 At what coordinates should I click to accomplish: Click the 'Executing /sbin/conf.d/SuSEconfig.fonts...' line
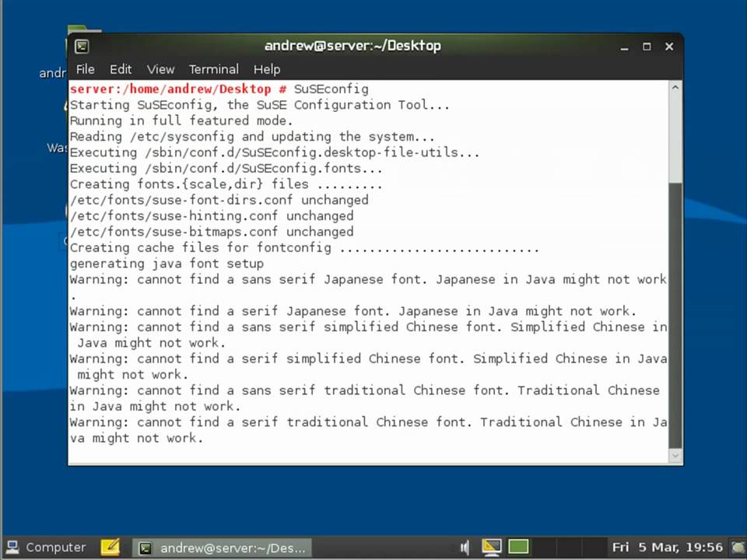tap(226, 168)
